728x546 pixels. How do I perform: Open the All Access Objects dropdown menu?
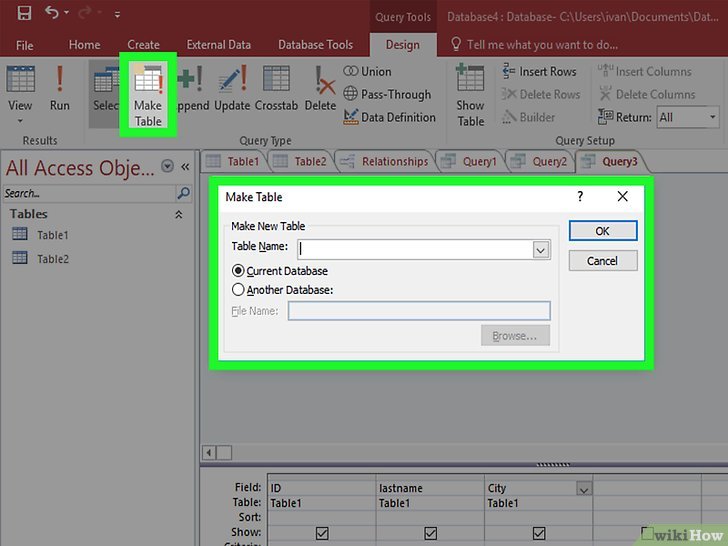167,166
